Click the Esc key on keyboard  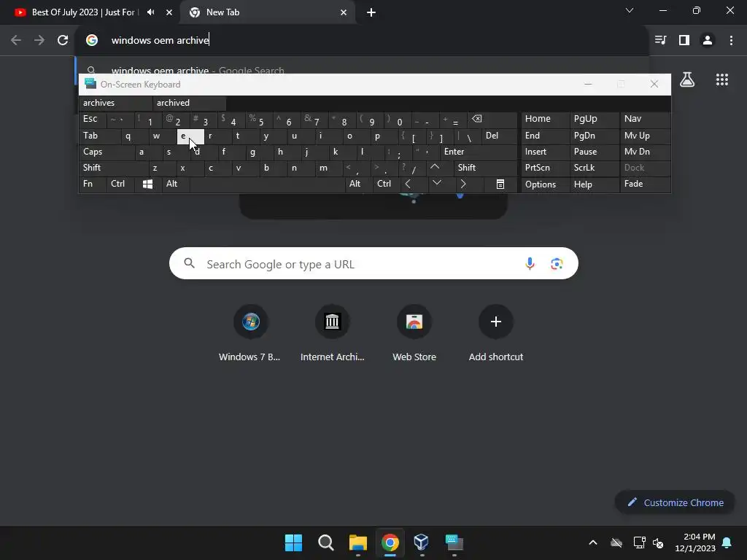click(x=92, y=119)
